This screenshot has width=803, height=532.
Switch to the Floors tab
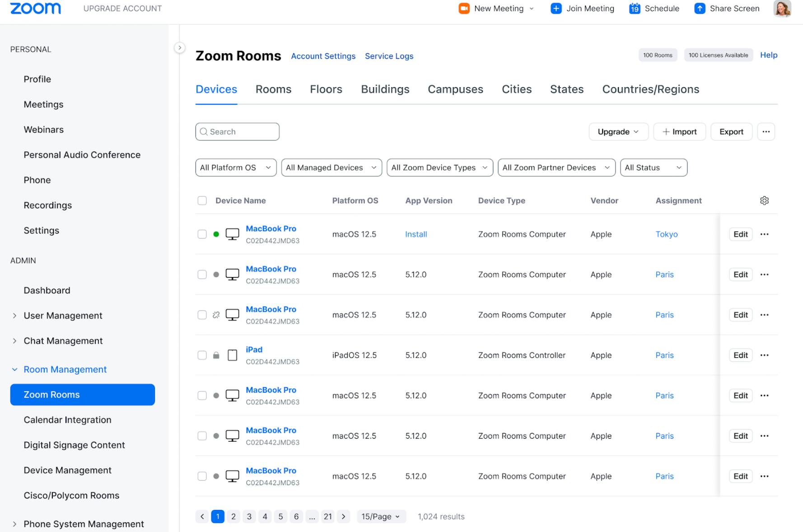326,89
